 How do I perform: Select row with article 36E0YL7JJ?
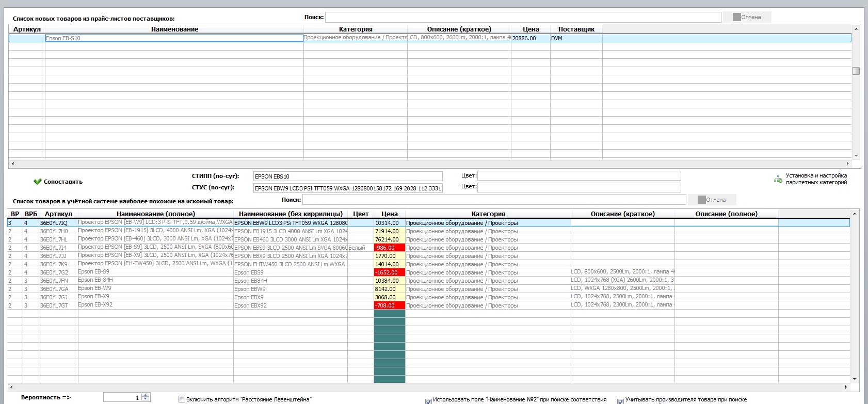pyautogui.click(x=428, y=256)
